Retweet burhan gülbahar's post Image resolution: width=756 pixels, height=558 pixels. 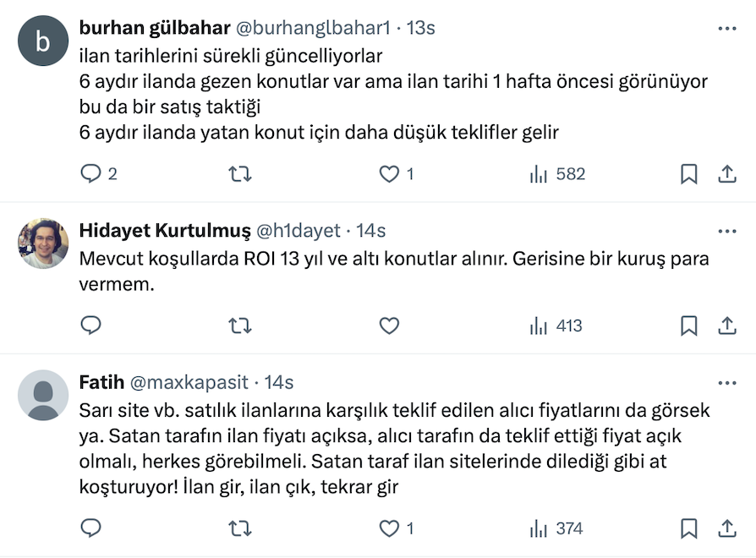(x=240, y=174)
